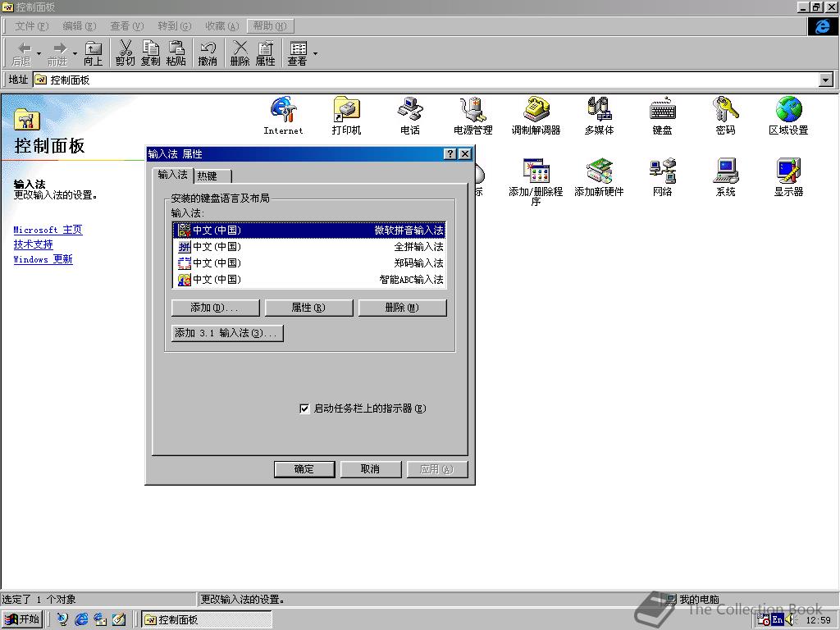The width and height of the screenshot is (840, 630).
Task: Click the 删除 delete toolbar icon
Action: coord(240,53)
